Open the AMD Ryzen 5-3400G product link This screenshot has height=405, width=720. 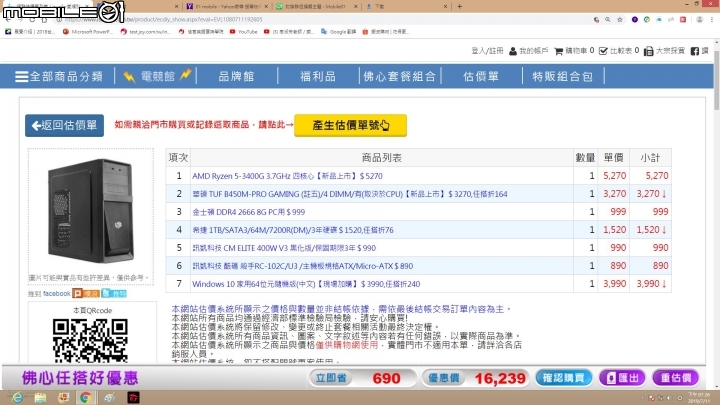287,176
